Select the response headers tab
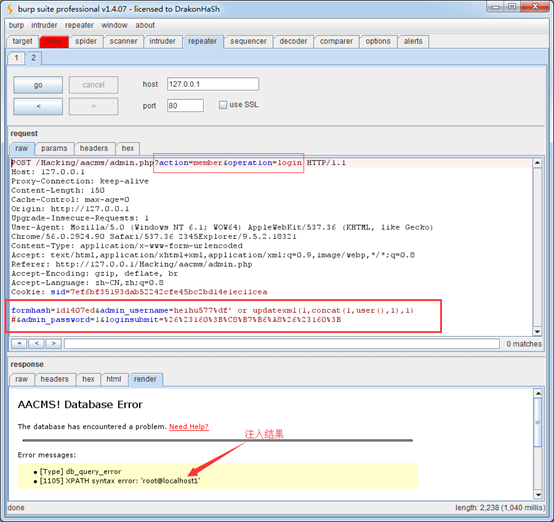Image resolution: width=554 pixels, height=522 pixels. (x=54, y=379)
